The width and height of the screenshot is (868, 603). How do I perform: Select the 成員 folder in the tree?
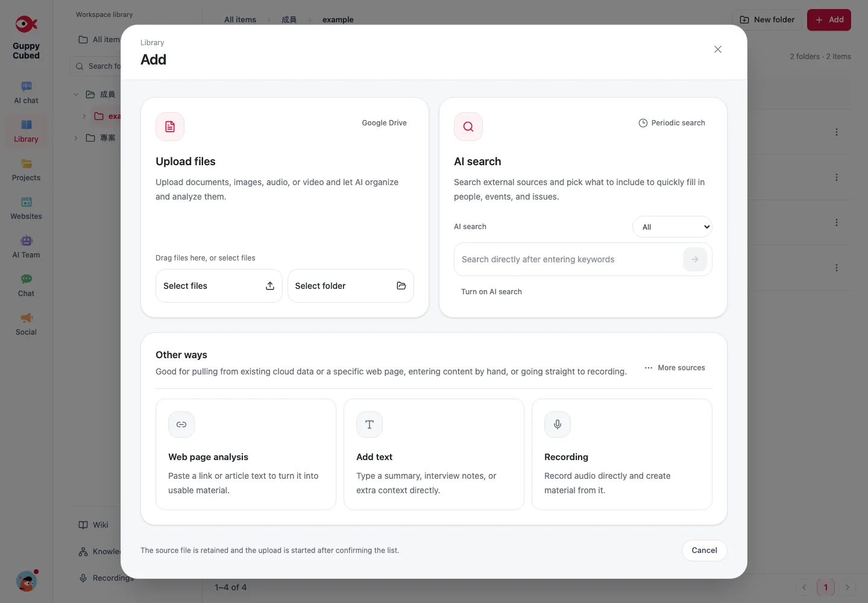coord(101,95)
